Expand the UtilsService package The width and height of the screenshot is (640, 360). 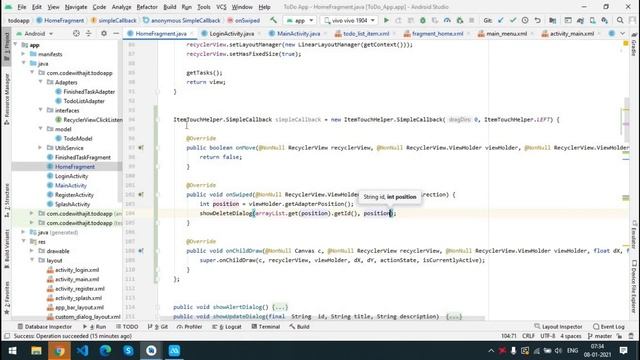click(x=40, y=148)
